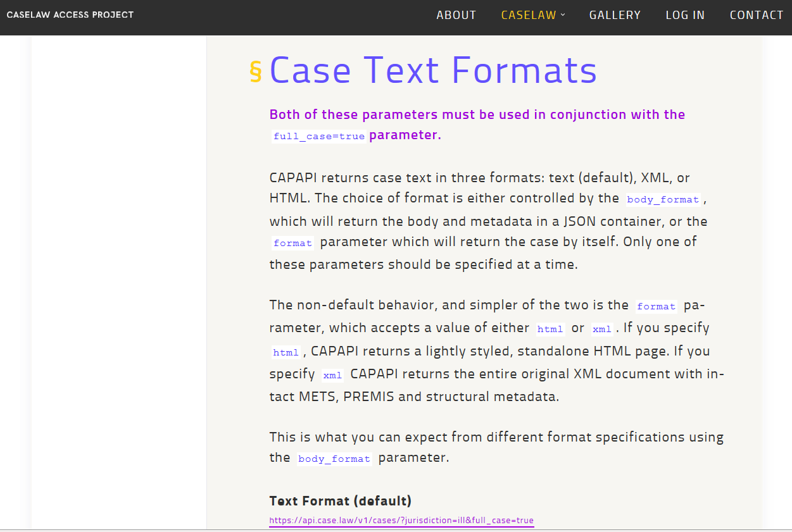Viewport: 792px width, 532px height.
Task: Open the Contact page
Action: click(757, 15)
